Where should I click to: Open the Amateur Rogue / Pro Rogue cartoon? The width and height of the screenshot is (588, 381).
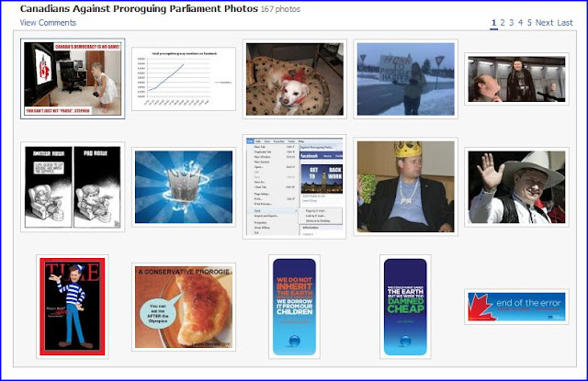tap(73, 187)
